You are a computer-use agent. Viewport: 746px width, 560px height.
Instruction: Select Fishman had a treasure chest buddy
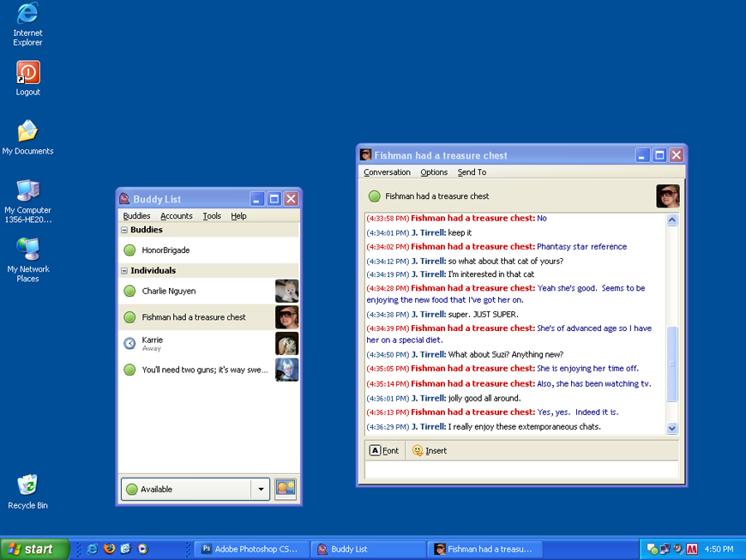click(209, 317)
